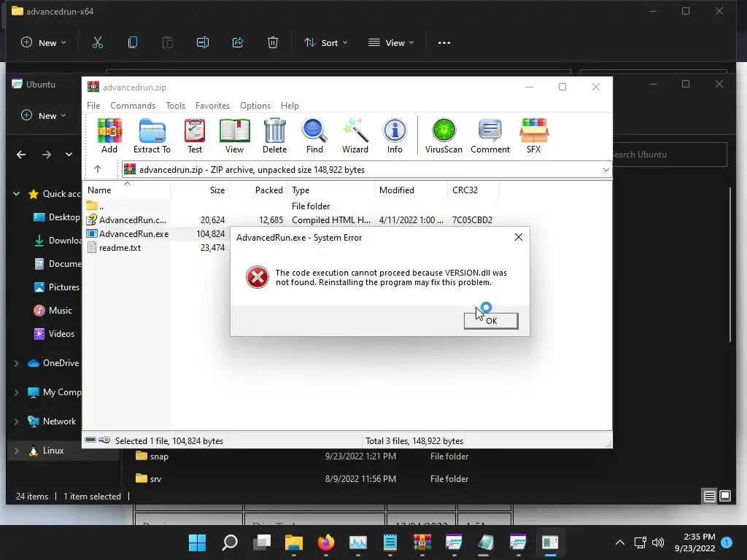Click the View book icon in WinRAR
The height and width of the screenshot is (560, 747).
coord(234,136)
